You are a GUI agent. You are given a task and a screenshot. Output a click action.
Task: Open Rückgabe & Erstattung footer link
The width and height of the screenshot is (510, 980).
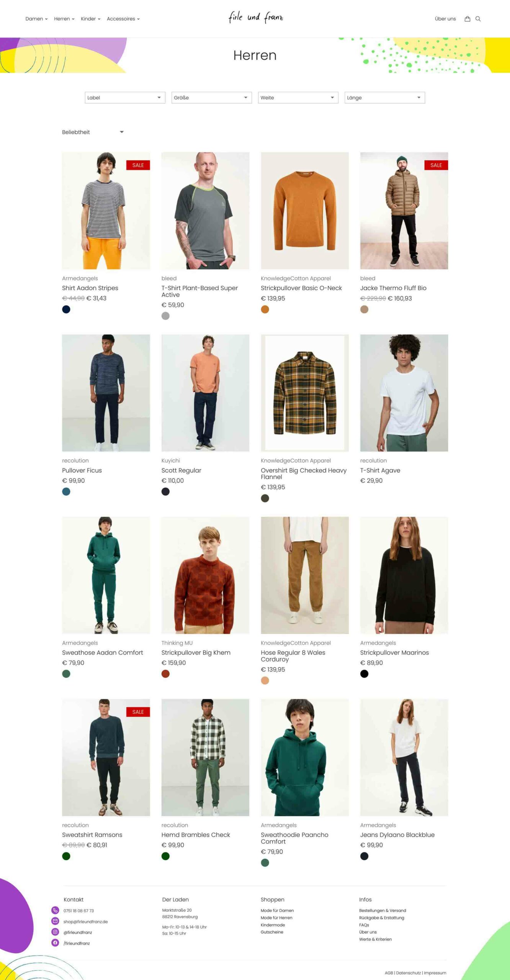click(382, 918)
